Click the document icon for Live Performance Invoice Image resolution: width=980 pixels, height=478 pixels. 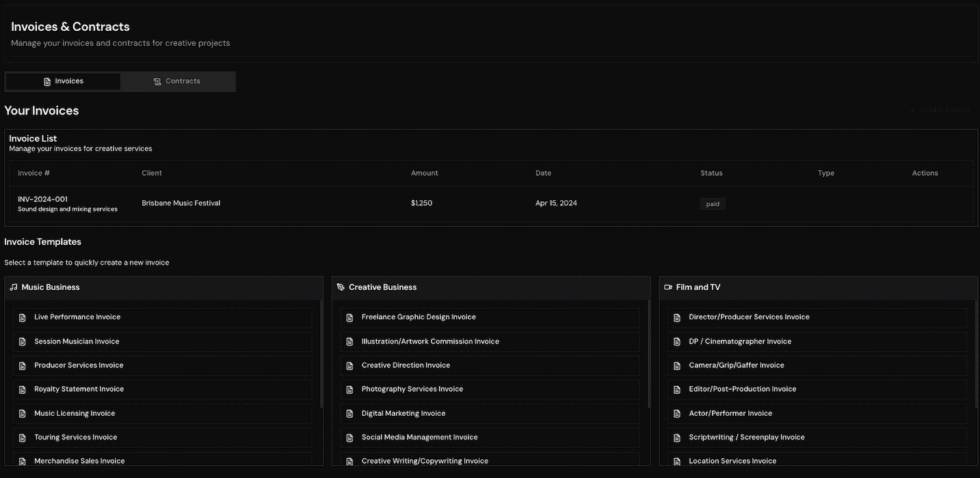click(23, 317)
